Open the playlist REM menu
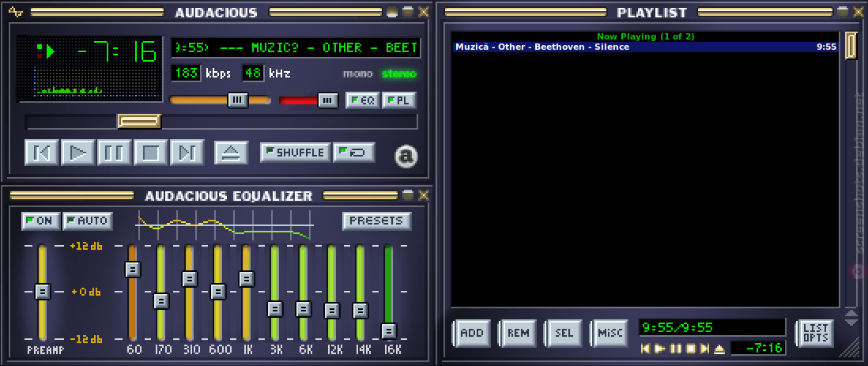 point(518,334)
